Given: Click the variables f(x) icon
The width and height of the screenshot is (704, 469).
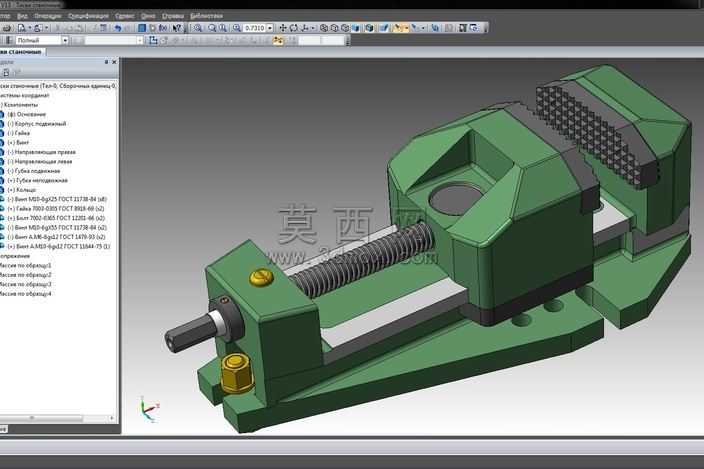Looking at the screenshot, I should click(163, 28).
